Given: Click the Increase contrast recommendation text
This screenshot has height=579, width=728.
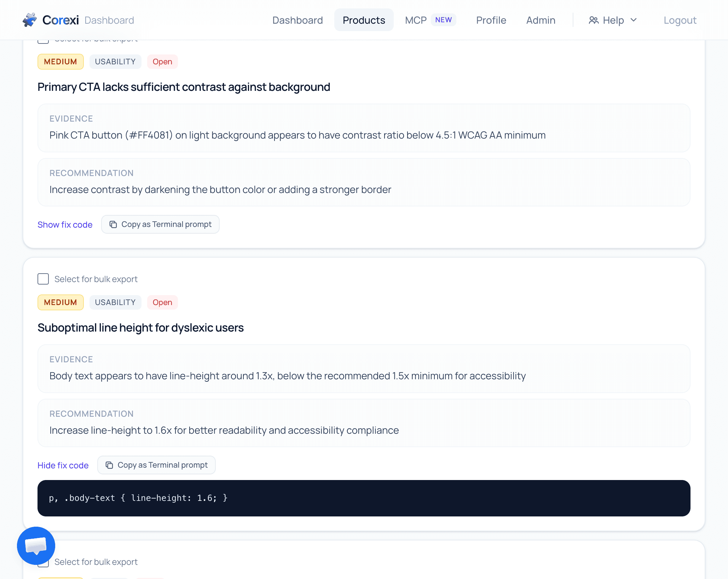Looking at the screenshot, I should point(220,189).
